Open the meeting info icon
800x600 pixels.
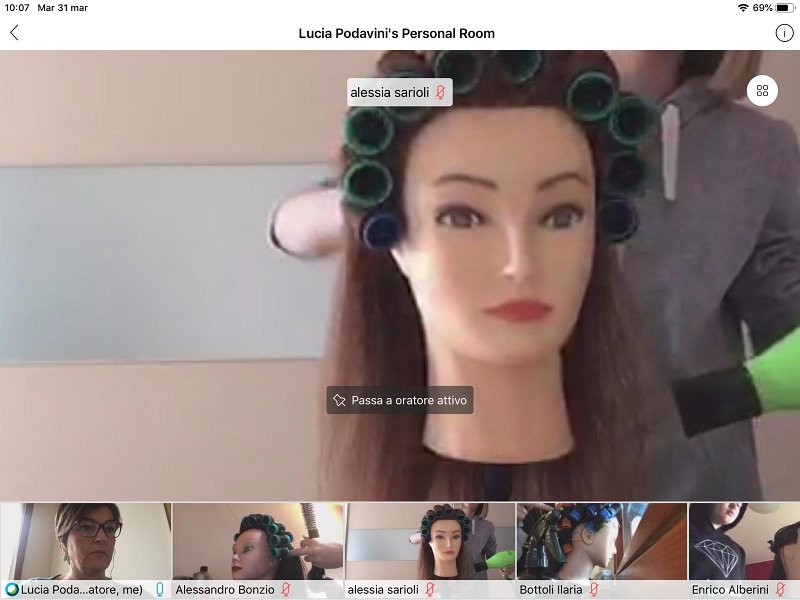click(x=784, y=33)
